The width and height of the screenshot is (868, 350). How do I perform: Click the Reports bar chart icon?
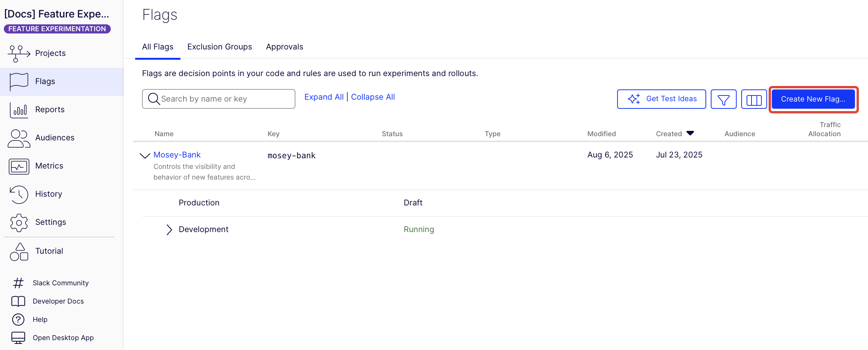tap(18, 110)
